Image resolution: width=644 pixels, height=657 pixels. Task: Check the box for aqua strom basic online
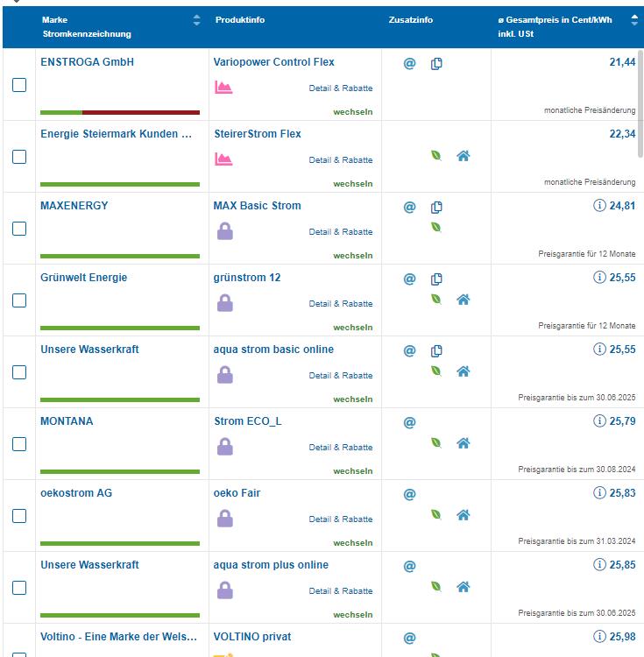(19, 372)
